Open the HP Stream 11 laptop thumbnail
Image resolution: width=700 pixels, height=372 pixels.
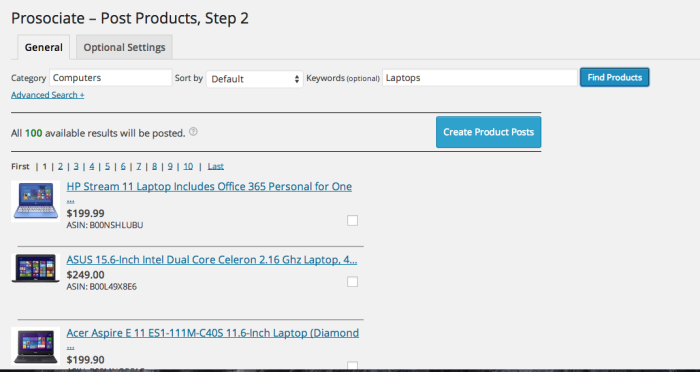tap(35, 201)
